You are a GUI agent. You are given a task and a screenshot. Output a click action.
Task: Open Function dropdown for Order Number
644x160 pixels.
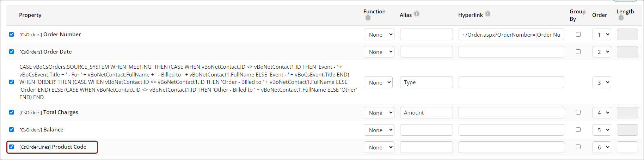(379, 35)
